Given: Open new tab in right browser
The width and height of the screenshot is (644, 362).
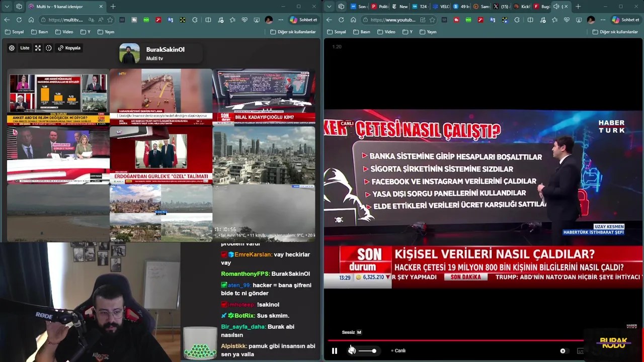Looking at the screenshot, I should click(578, 7).
